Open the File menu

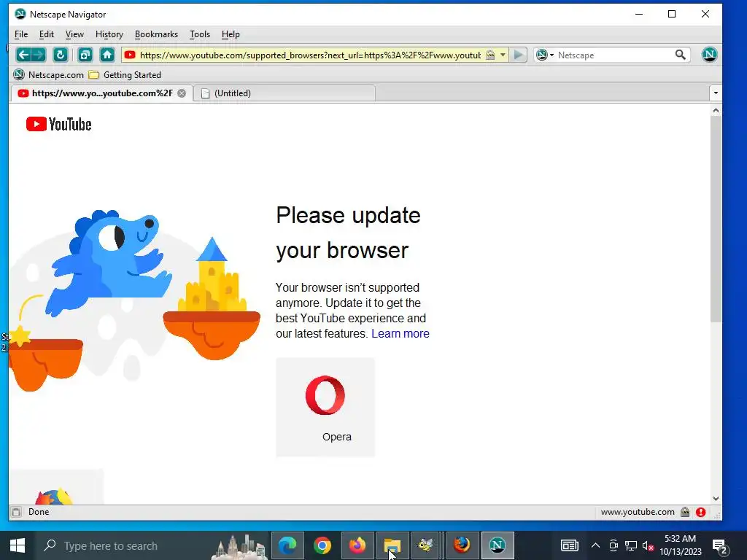coord(21,34)
